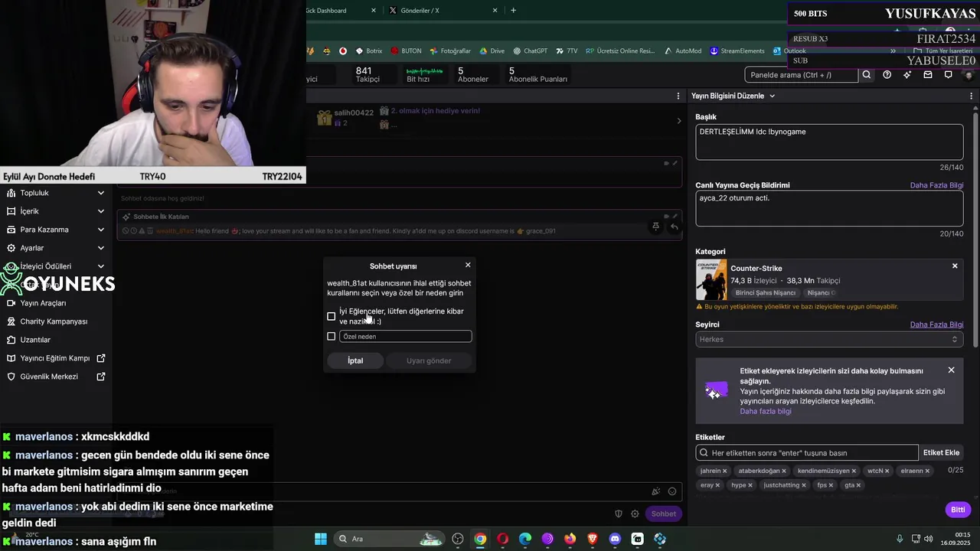The height and width of the screenshot is (551, 980).
Task: Open the chat emote picker smiley
Action: tap(672, 491)
